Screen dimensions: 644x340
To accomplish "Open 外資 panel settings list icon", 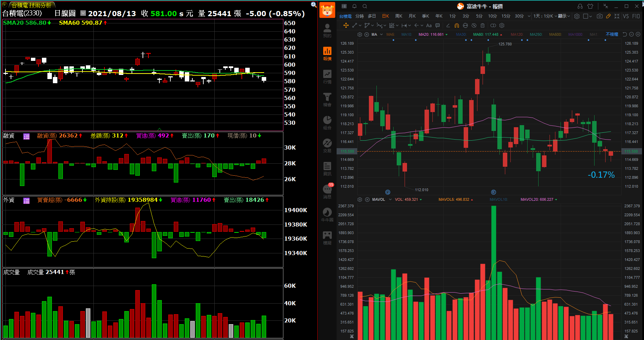I will (26, 200).
